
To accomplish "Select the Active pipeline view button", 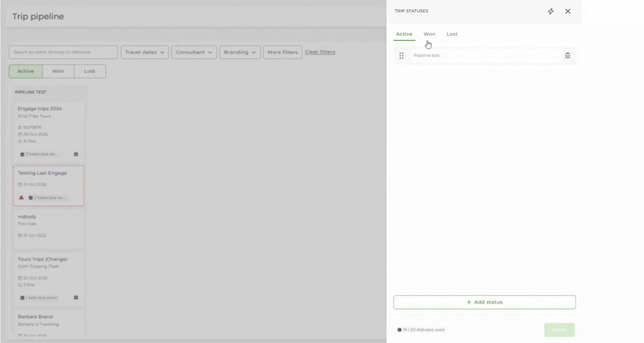I will pos(25,71).
